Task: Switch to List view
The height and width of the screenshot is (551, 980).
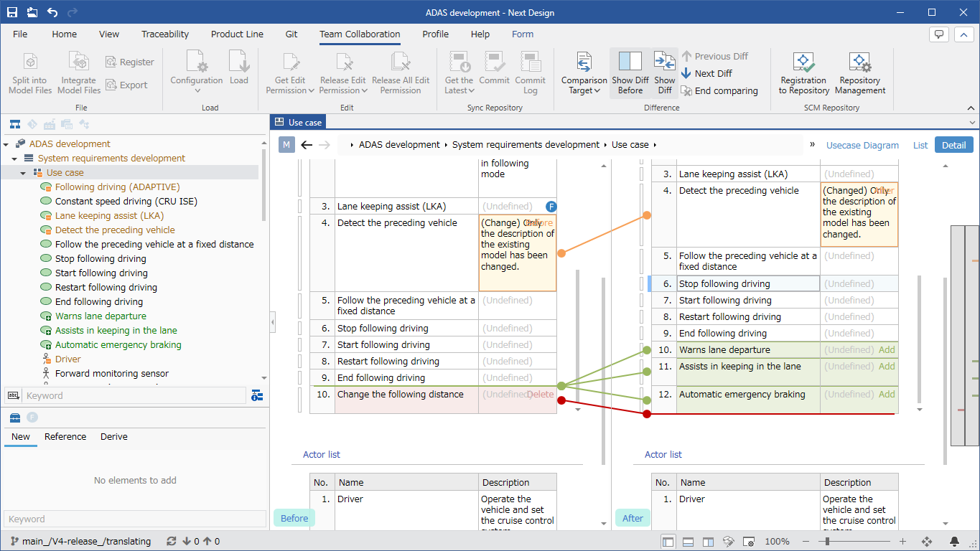Action: [x=920, y=145]
